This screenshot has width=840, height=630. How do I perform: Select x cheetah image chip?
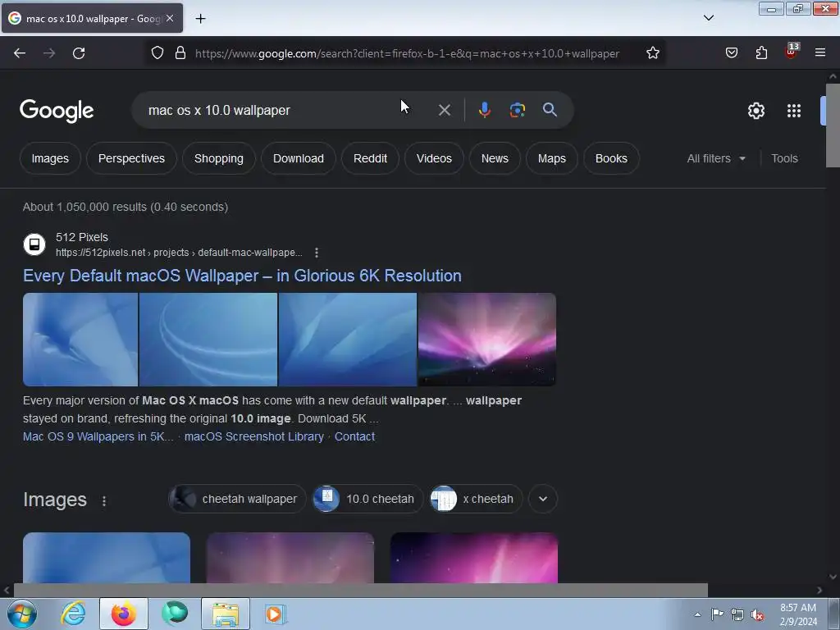(x=476, y=499)
